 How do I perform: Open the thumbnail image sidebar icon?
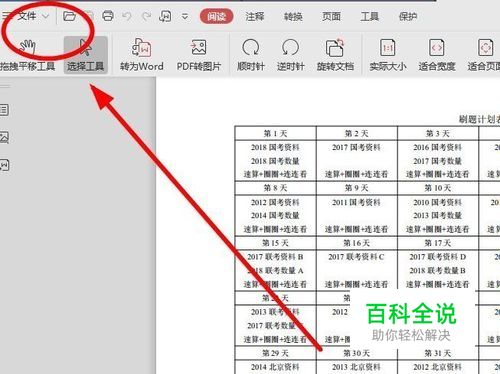tap(4, 137)
